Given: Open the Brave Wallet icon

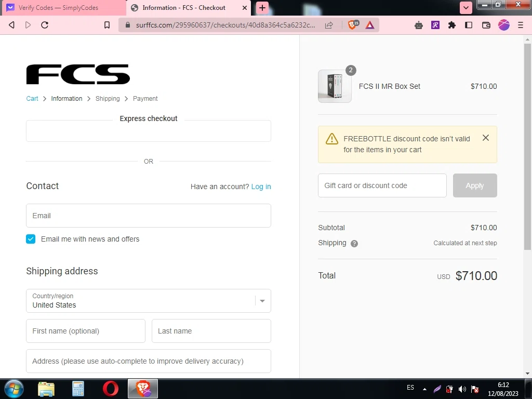Looking at the screenshot, I should (x=486, y=25).
